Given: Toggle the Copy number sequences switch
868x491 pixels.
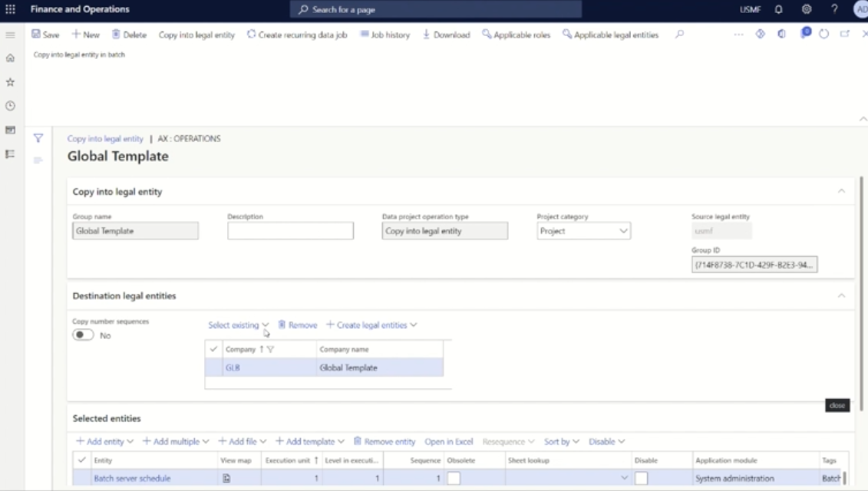Looking at the screenshot, I should [83, 335].
